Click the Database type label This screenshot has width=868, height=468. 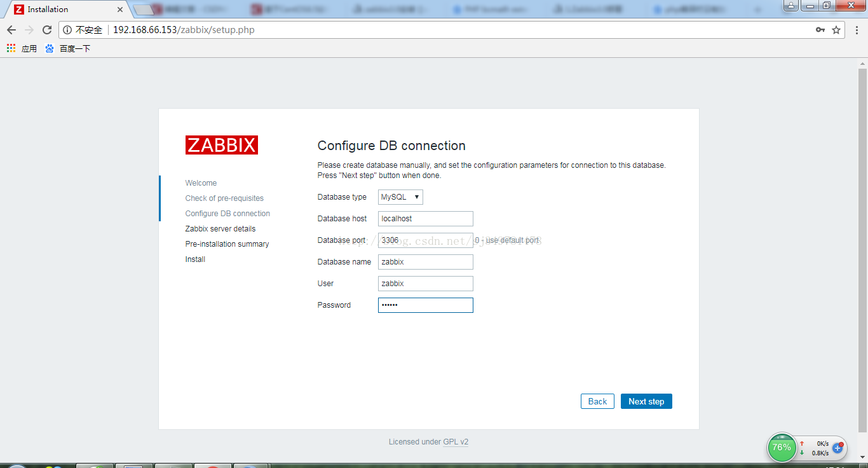click(342, 197)
